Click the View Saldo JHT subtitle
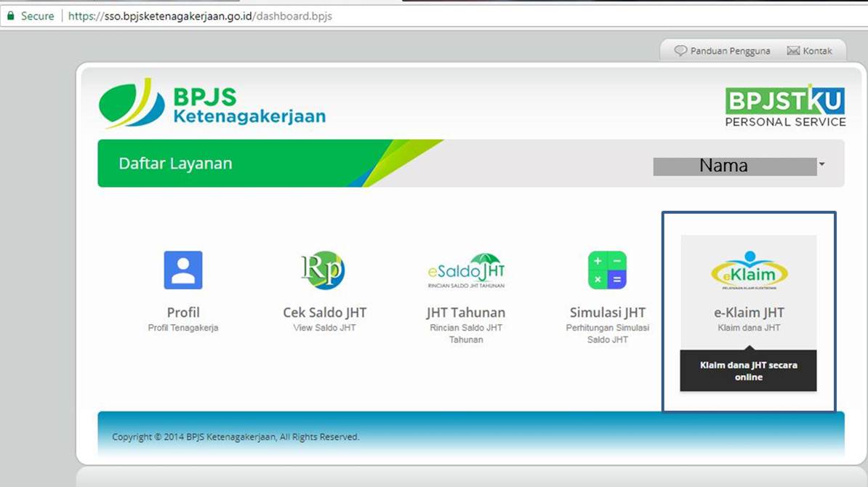 (x=324, y=328)
